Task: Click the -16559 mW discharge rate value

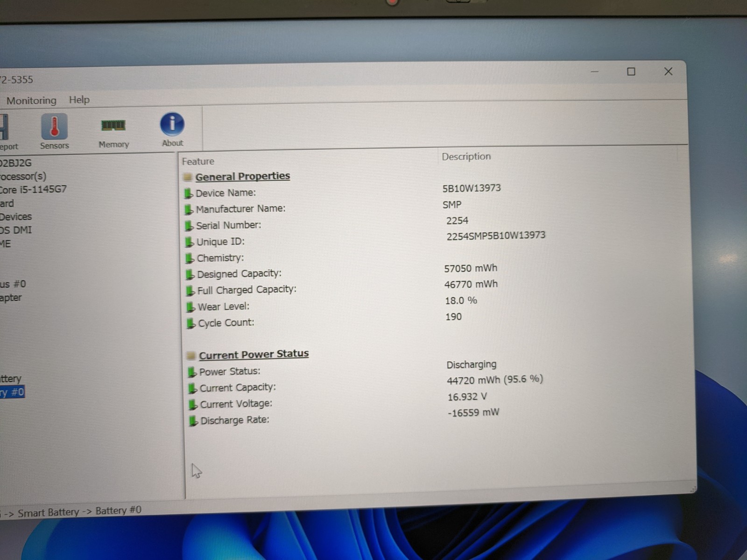Action: point(473,413)
